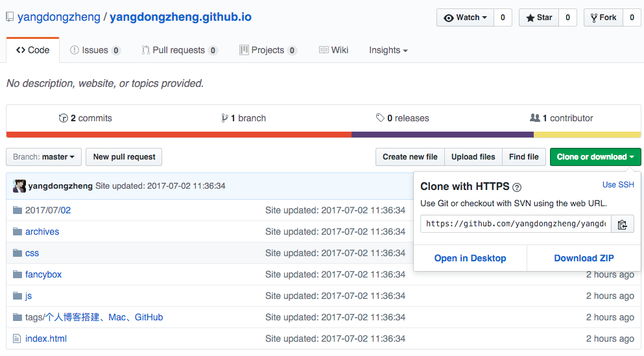Copy clone URL with clipboard icon
This screenshot has height=356, width=644.
[x=622, y=224]
